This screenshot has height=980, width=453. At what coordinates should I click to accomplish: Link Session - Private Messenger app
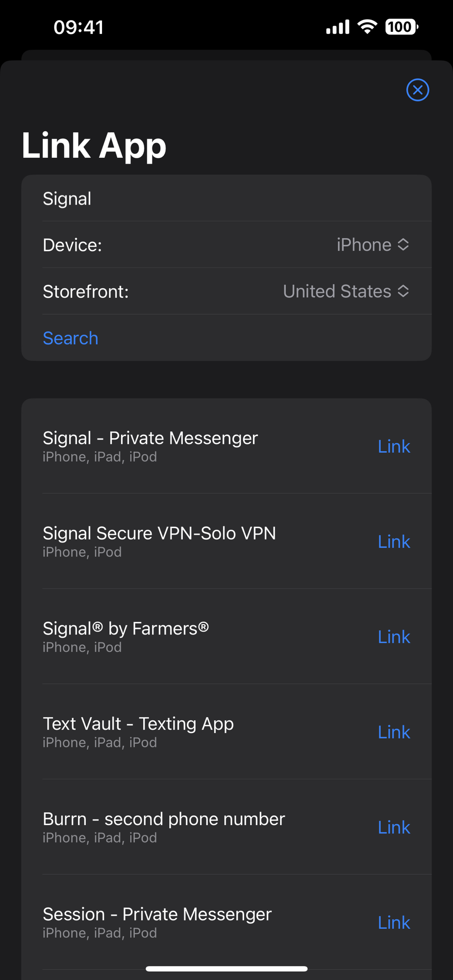tap(394, 923)
